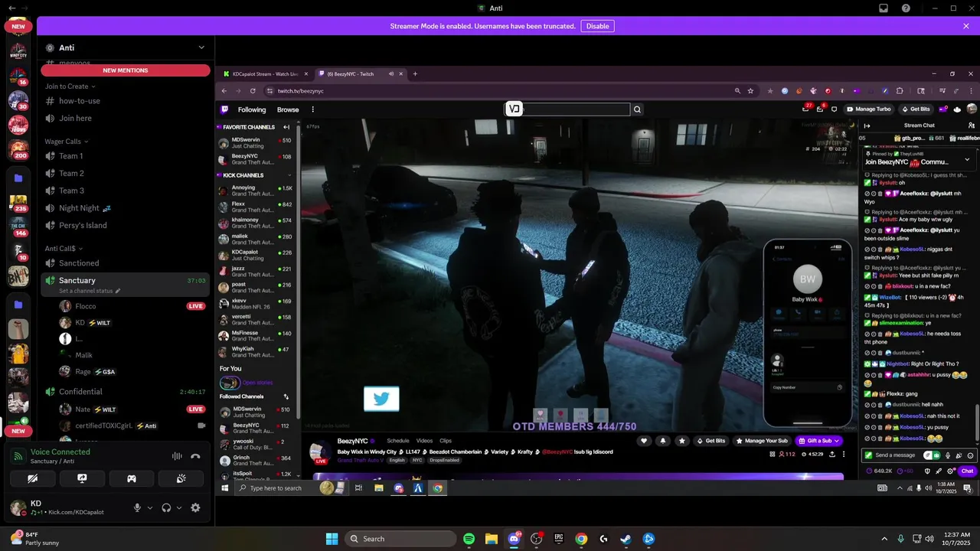Open the Gift a Sub dropdown
980x551 pixels.
(820, 441)
